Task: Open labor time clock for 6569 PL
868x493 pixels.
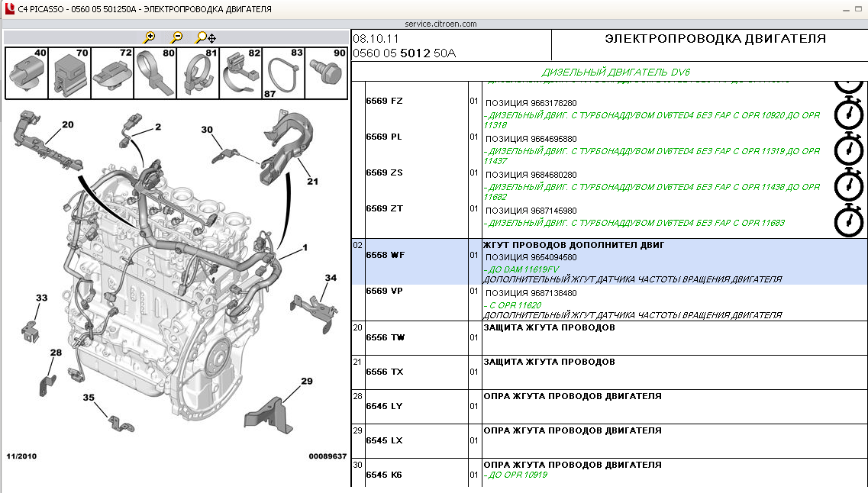Action: click(x=848, y=150)
